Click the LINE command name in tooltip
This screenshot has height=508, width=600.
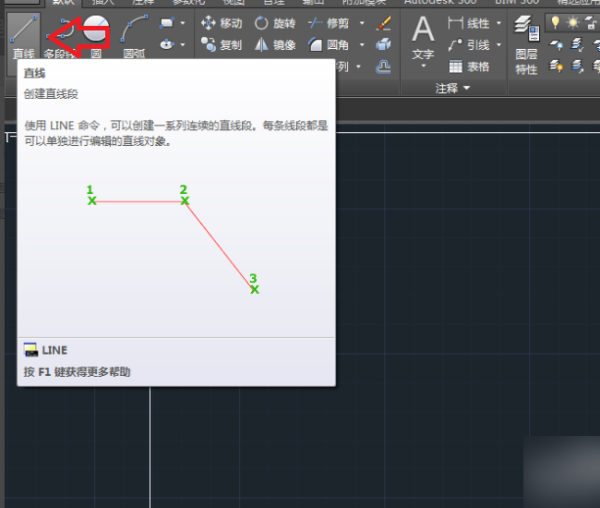tap(54, 350)
